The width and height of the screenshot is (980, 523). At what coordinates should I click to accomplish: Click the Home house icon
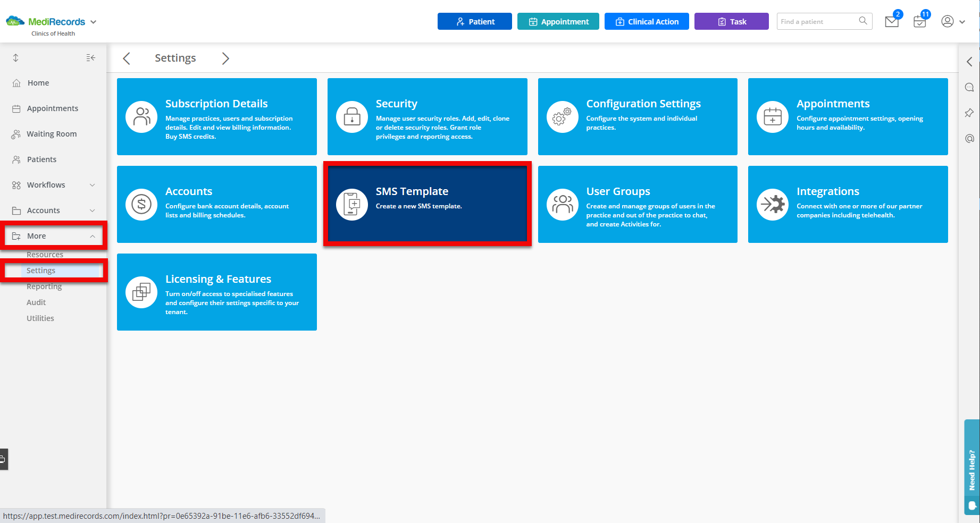(x=16, y=83)
